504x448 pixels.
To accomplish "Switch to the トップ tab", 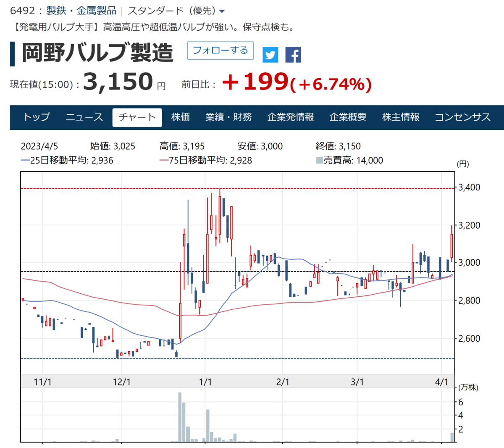I will 37,117.
